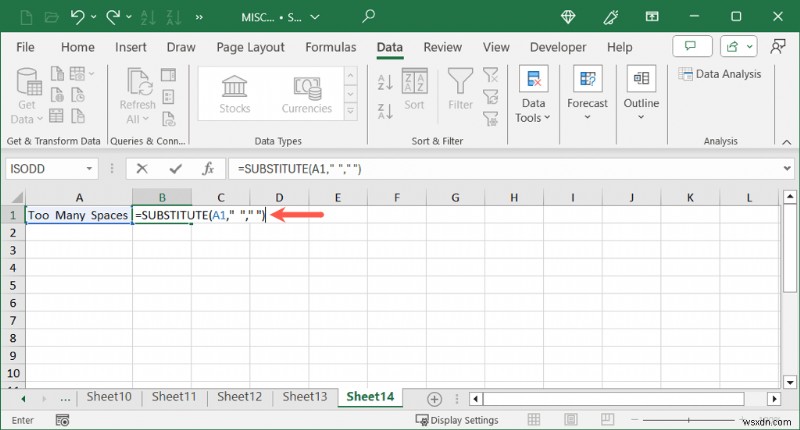Open the Redo history dropdown arrow

(x=129, y=17)
